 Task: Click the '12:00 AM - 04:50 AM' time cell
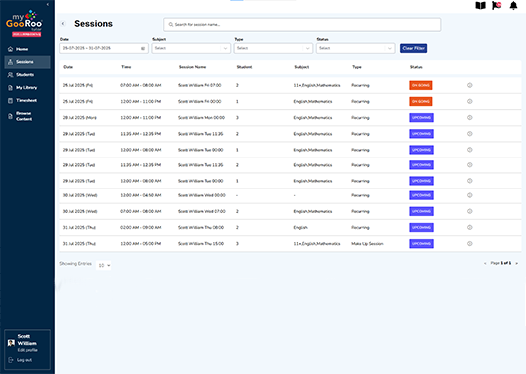point(141,195)
